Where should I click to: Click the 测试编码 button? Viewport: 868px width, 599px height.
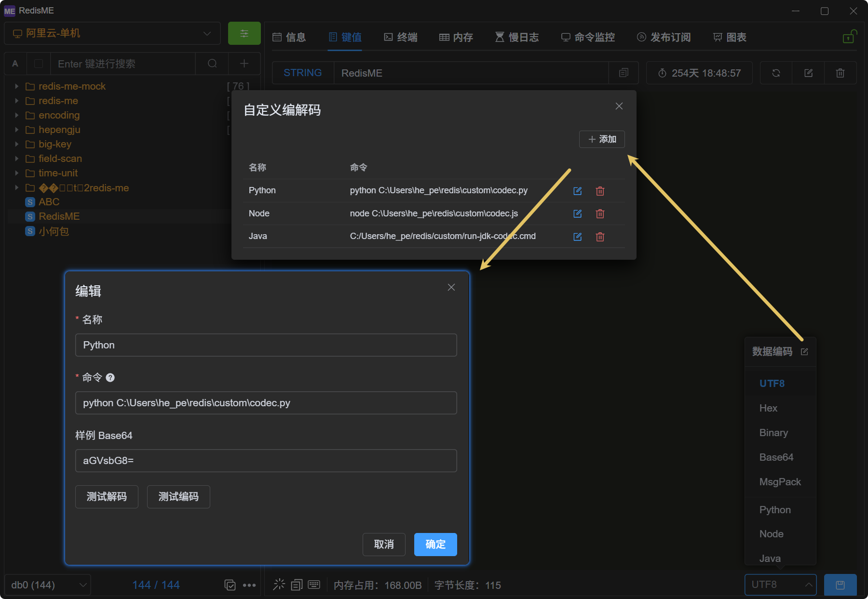coord(178,496)
